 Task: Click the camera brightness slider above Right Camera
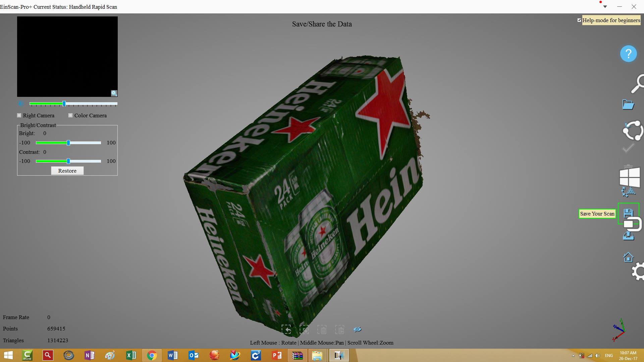(73, 104)
